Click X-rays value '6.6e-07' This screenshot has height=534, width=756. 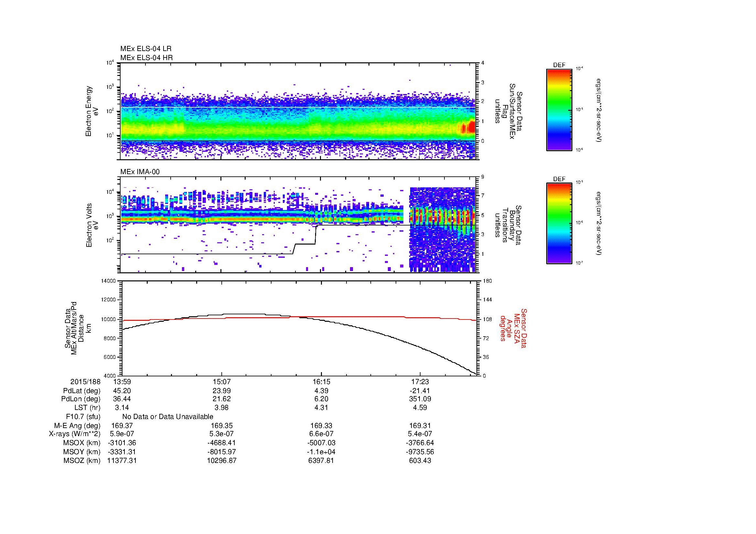321,434
